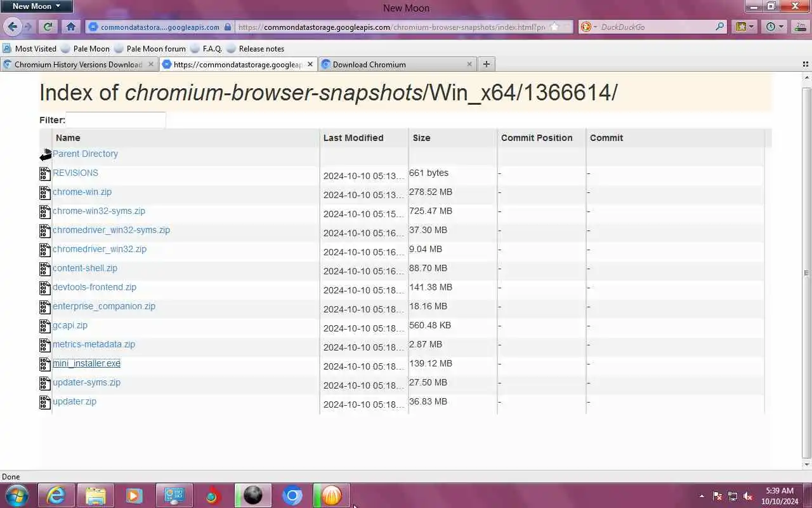Open the F.A.Q. bookmark
The image size is (812, 508).
coord(206,48)
